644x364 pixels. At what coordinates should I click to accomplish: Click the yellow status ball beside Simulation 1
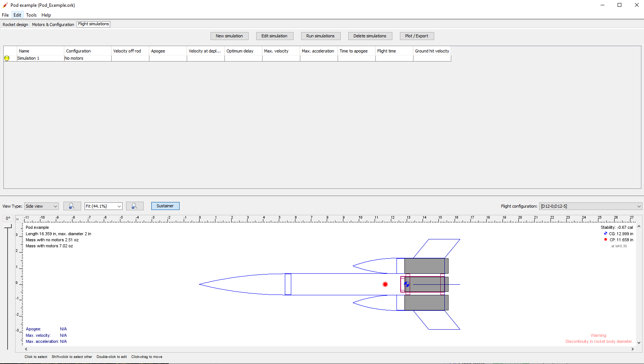point(7,58)
